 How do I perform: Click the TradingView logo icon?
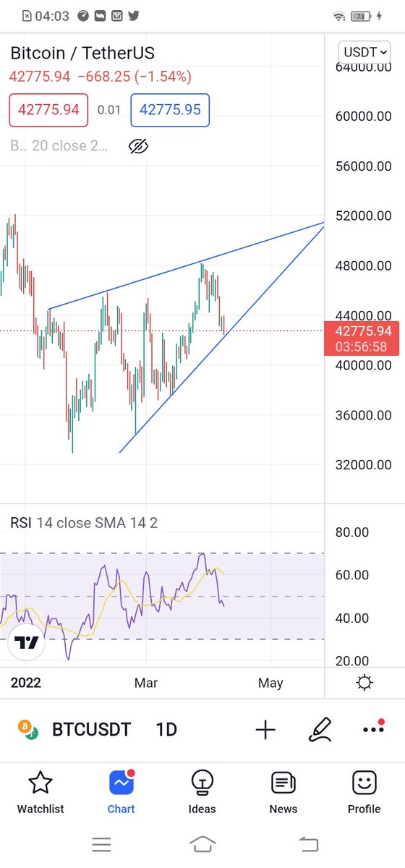[x=27, y=643]
